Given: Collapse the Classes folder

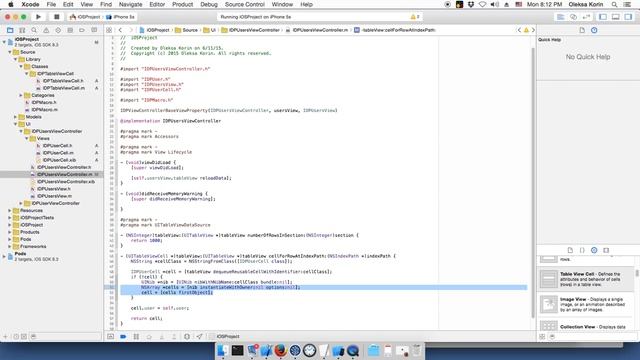Looking at the screenshot, I should click(x=21, y=67).
